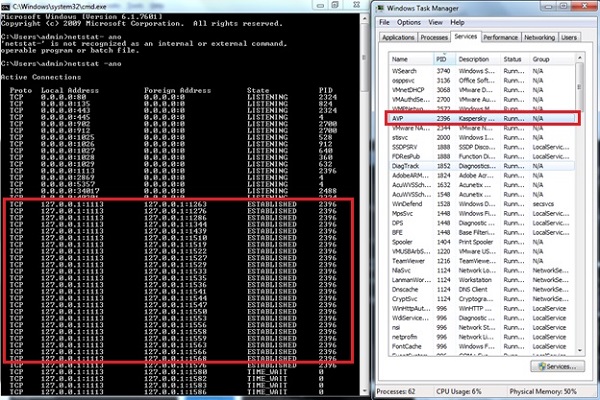600x400 pixels.
Task: Click the Services... button
Action: pos(558,366)
